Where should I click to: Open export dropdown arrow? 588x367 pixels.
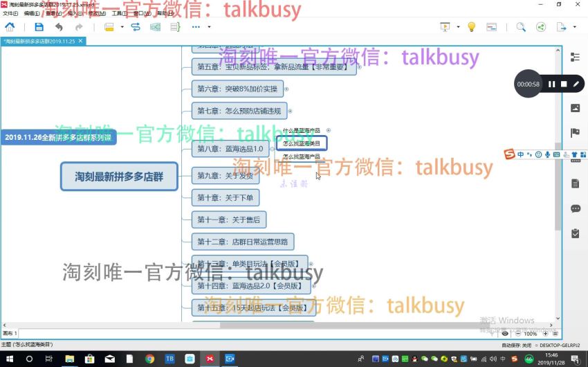click(x=574, y=27)
